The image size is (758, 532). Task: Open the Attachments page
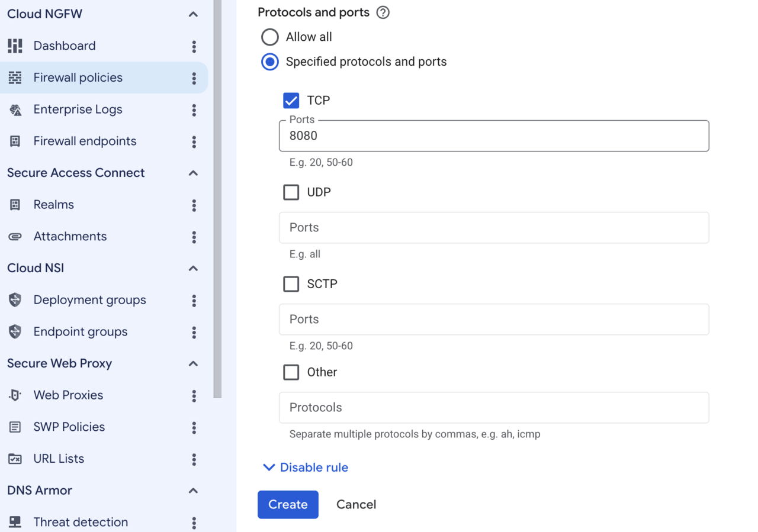pyautogui.click(x=70, y=237)
